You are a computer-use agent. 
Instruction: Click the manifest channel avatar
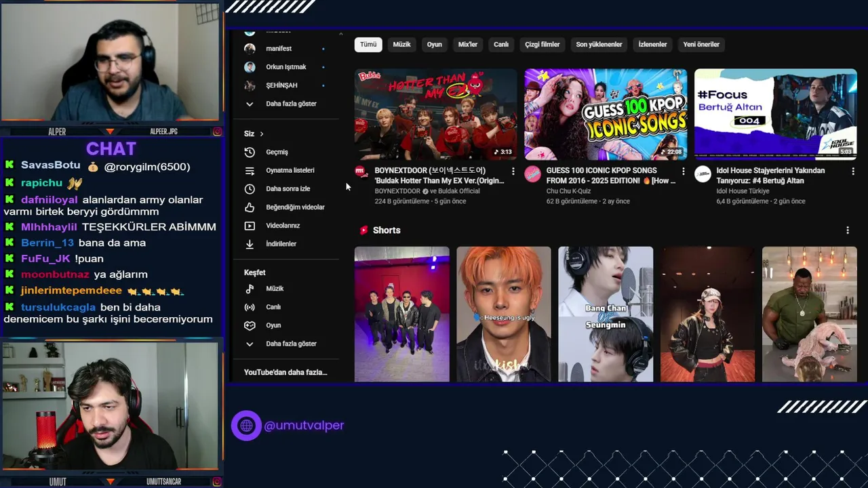pyautogui.click(x=250, y=49)
